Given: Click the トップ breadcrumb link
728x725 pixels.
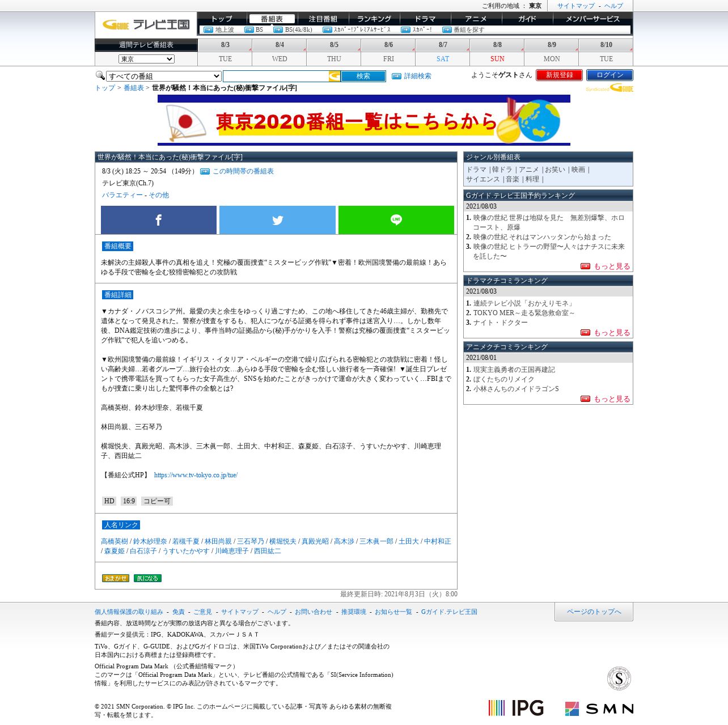Looking at the screenshot, I should [x=105, y=88].
